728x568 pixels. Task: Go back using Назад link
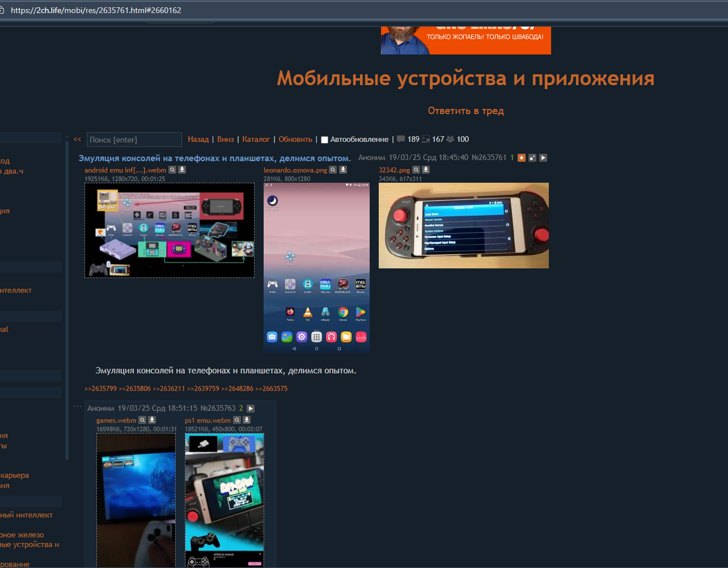(x=198, y=140)
